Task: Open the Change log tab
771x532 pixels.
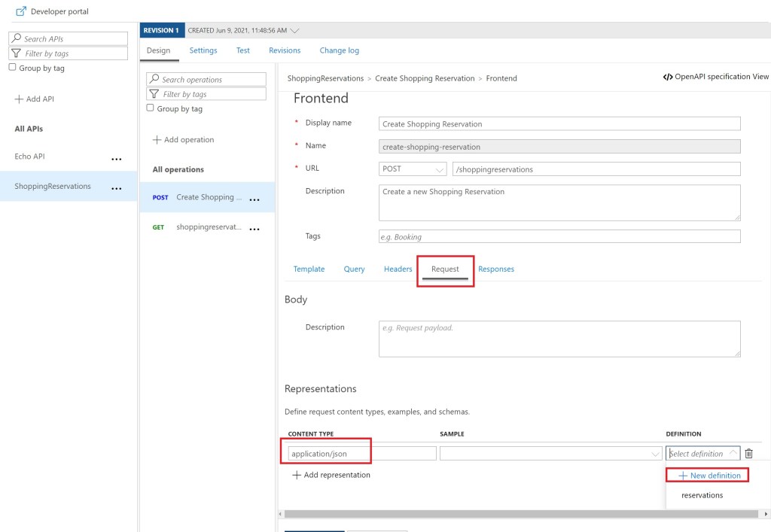Action: pos(339,50)
